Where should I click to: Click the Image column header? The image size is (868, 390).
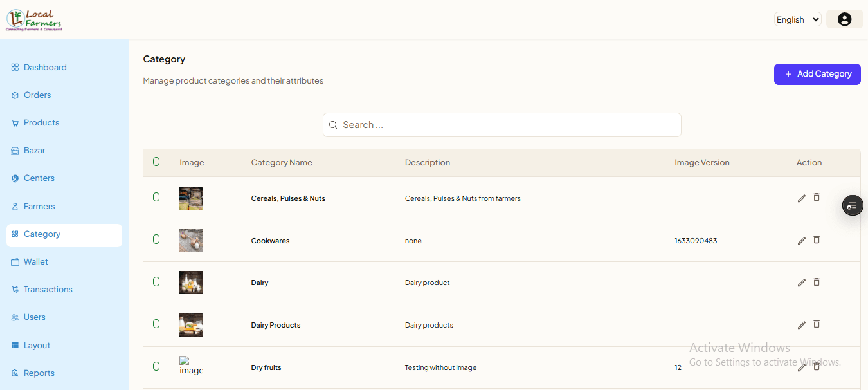point(192,162)
